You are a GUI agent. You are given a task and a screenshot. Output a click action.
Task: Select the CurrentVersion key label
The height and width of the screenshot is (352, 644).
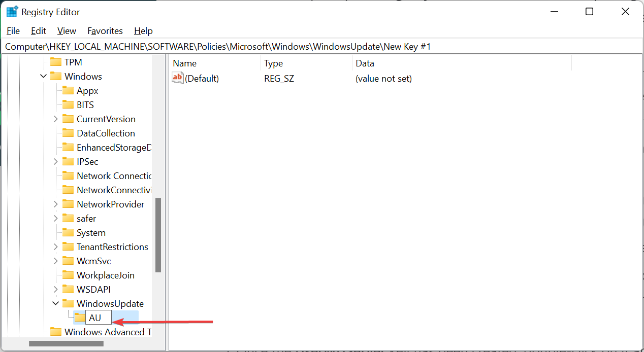106,119
